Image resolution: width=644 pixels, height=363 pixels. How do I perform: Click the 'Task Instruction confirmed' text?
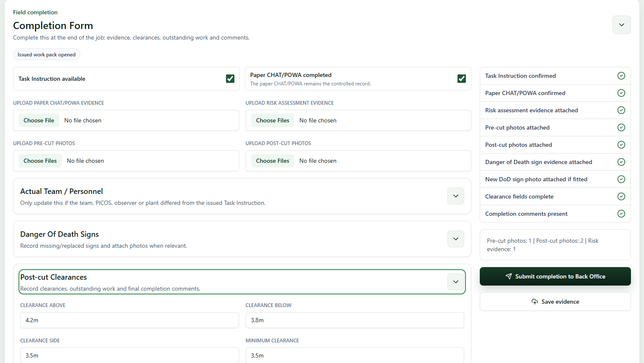click(520, 76)
